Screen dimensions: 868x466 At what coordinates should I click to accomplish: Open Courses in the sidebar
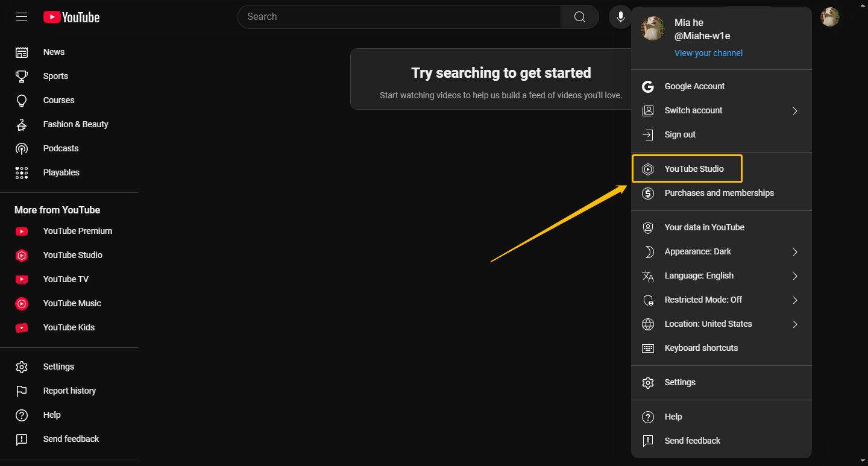[69, 100]
